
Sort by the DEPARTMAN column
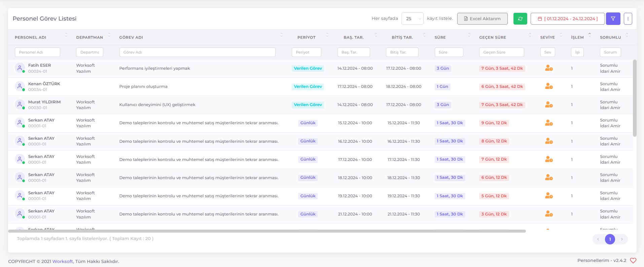[x=109, y=35]
